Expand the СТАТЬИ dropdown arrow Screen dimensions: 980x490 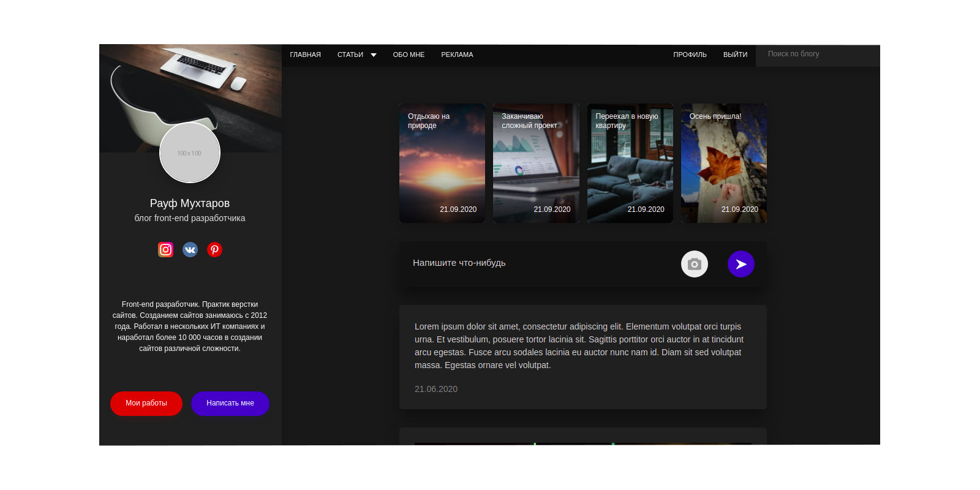(374, 55)
